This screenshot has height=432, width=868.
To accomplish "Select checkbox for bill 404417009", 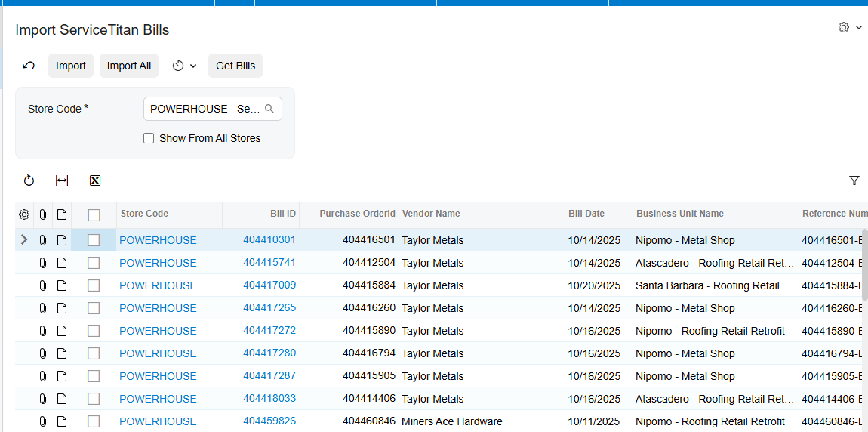I will 94,285.
